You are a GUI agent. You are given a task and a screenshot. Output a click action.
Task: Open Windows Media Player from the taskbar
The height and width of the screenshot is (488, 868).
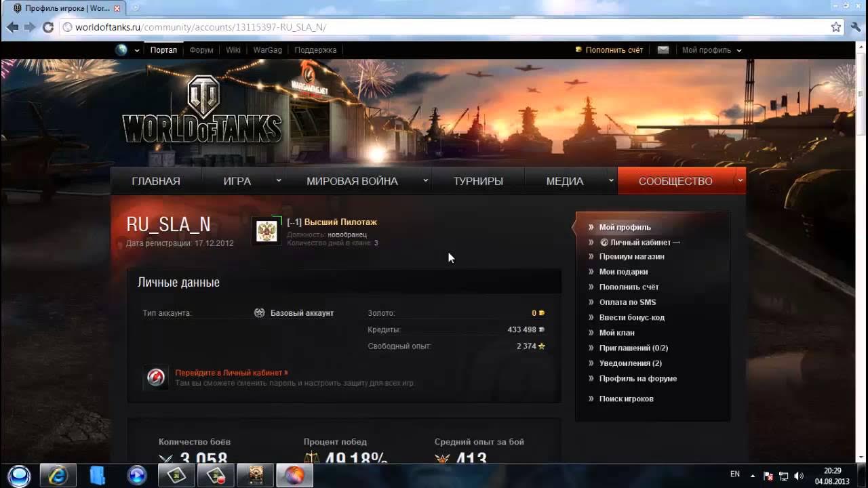point(137,475)
